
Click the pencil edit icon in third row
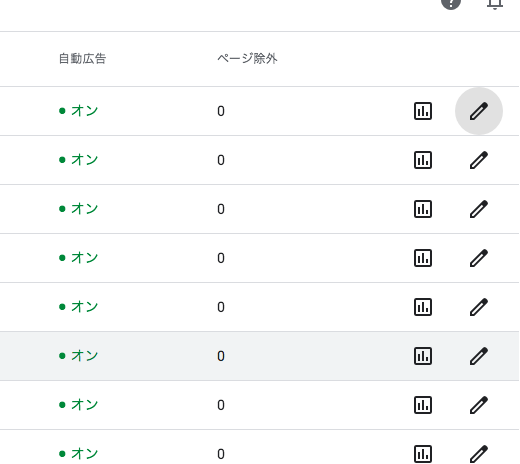[479, 209]
